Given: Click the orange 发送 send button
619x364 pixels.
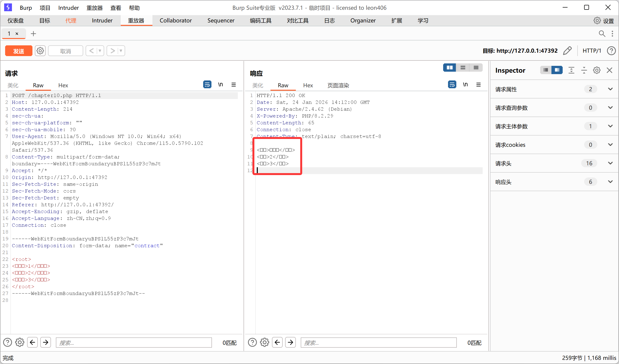Looking at the screenshot, I should point(19,51).
